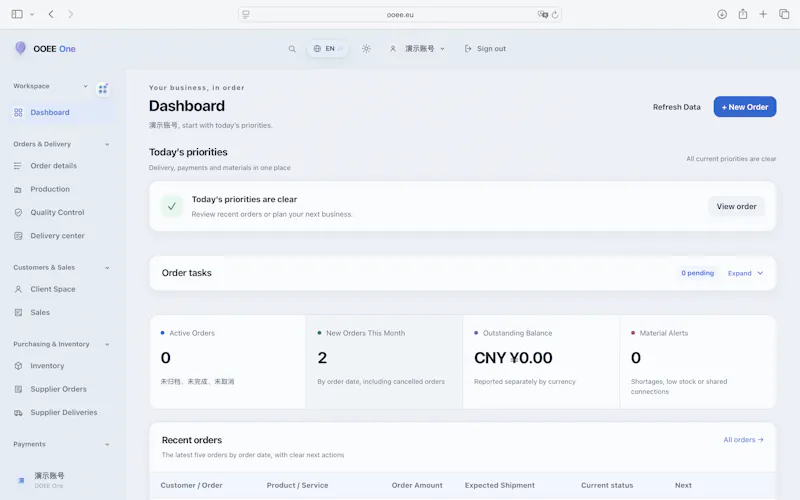Viewport: 800px width, 500px height.
Task: Expand the Order tasks panel
Action: point(745,273)
